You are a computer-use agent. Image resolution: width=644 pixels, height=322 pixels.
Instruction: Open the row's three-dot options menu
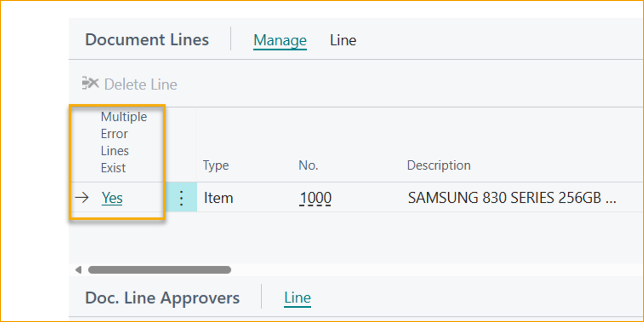coord(182,198)
